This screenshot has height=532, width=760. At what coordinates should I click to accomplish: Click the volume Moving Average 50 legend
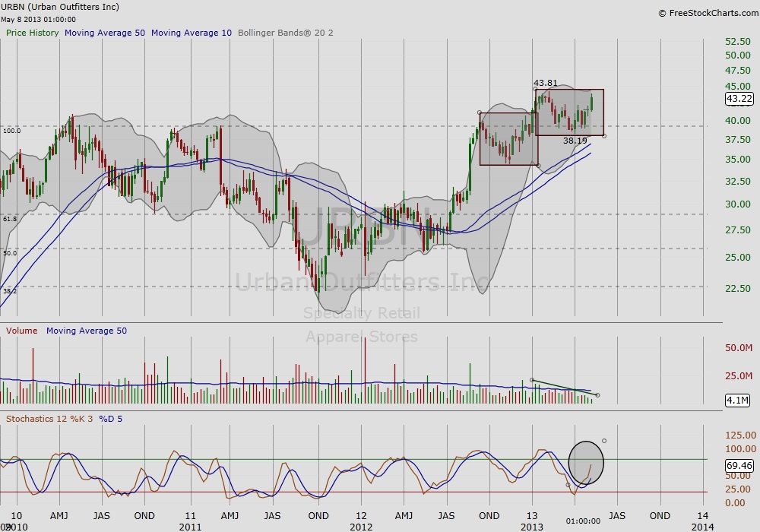pos(87,331)
